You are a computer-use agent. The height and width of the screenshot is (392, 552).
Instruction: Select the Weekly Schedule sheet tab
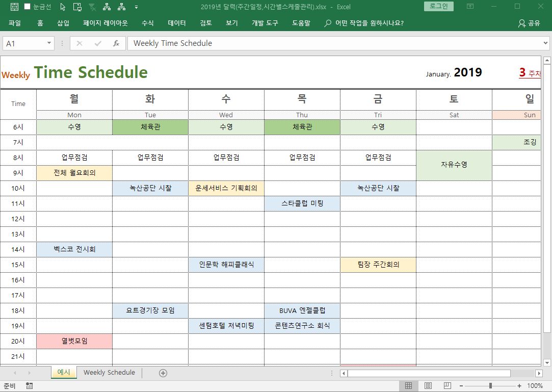click(x=109, y=372)
